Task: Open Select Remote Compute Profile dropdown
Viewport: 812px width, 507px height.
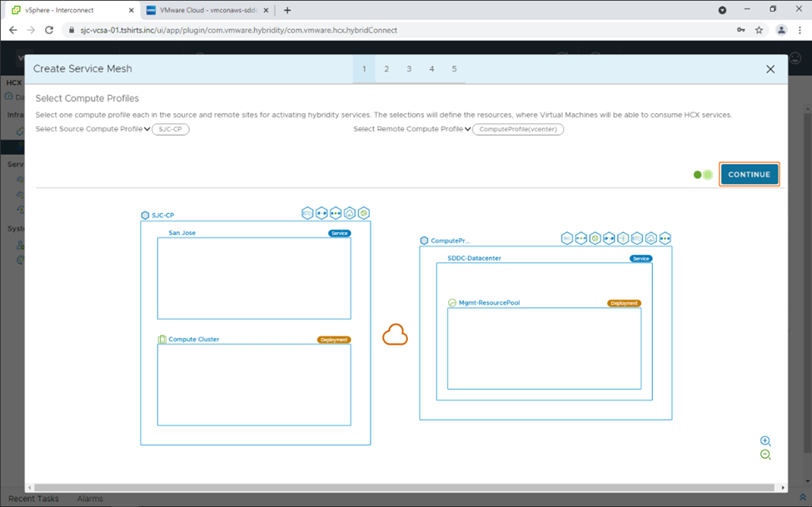Action: [x=411, y=129]
